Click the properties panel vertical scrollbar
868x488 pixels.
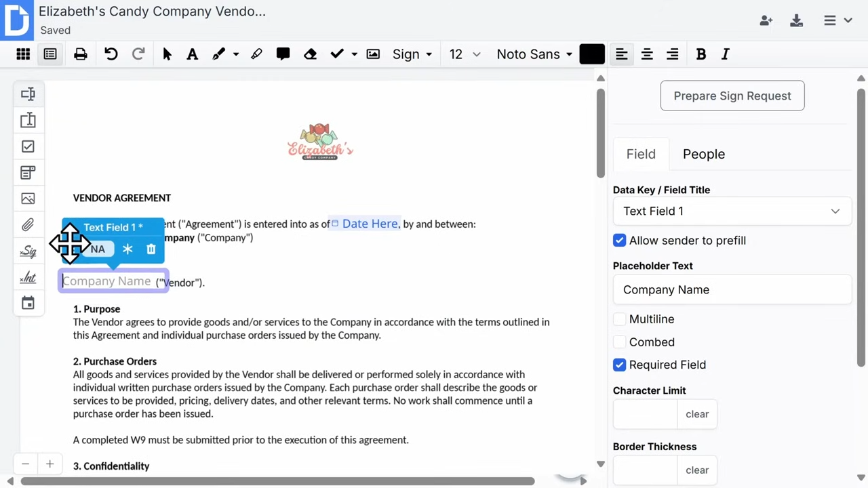[861, 228]
